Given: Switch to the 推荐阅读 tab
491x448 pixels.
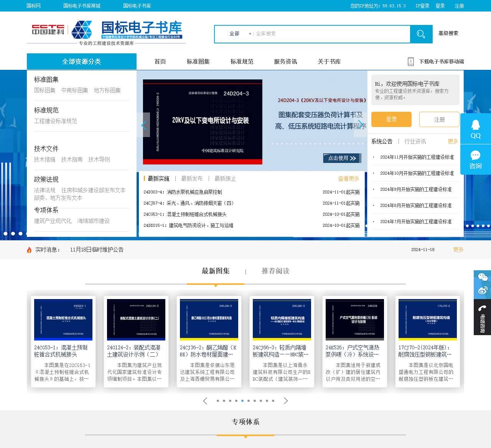Looking at the screenshot, I should point(275,271).
